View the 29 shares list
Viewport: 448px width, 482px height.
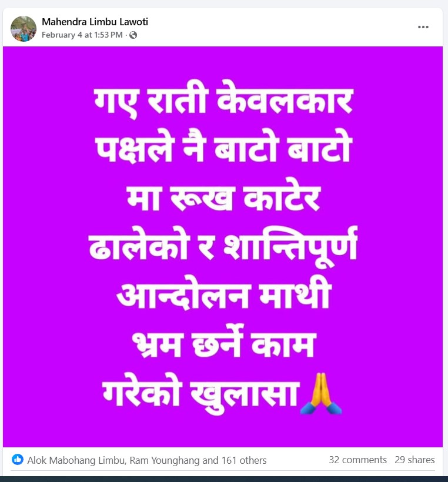[414, 460]
